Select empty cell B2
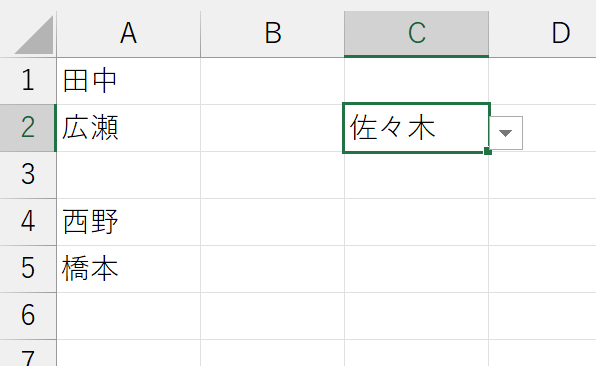 pyautogui.click(x=273, y=128)
